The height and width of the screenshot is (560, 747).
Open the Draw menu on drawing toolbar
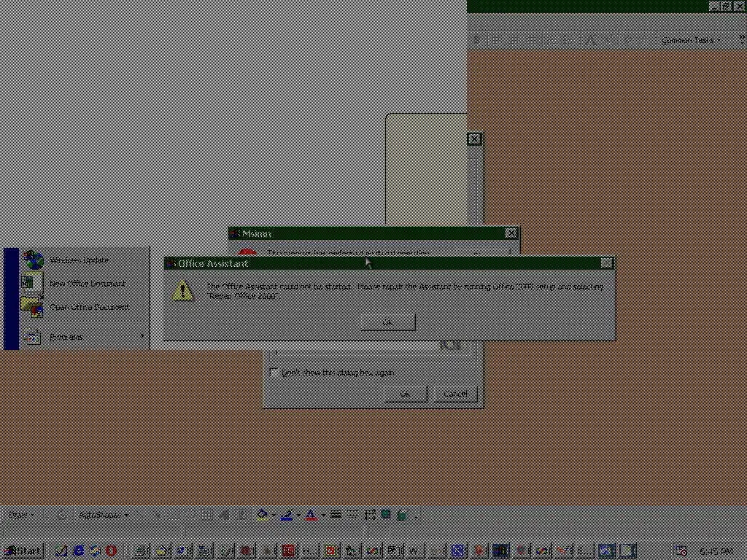click(x=21, y=515)
